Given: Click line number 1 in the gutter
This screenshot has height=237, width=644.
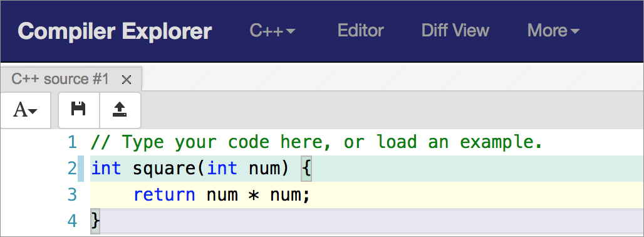Looking at the screenshot, I should (72, 142).
